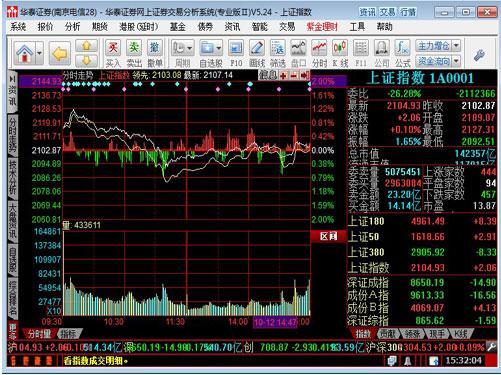Viewport: 501px width, 375px height.
Task: Select the 换手 tab in right panel
Action: tap(437, 333)
